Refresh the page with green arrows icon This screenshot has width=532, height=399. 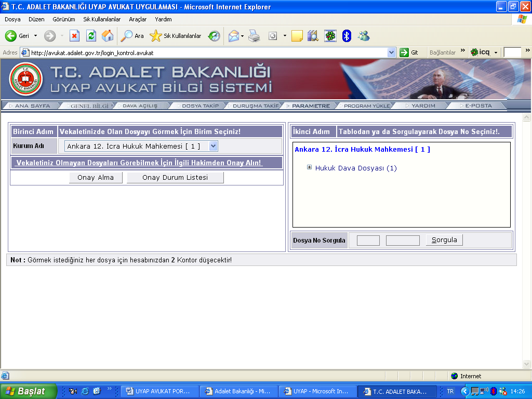91,36
